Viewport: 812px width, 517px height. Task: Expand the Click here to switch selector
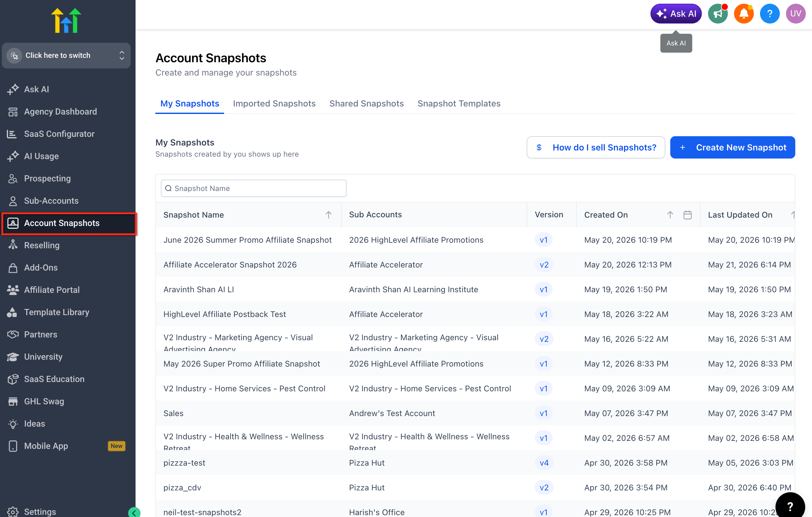click(66, 55)
